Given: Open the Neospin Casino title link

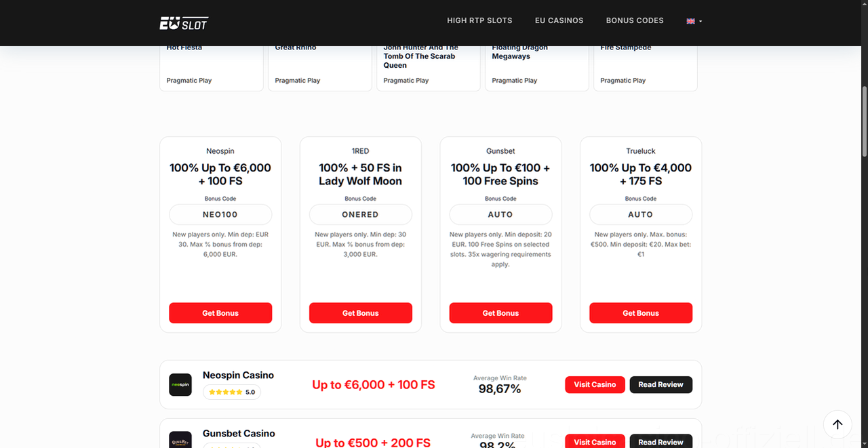Looking at the screenshot, I should click(238, 375).
